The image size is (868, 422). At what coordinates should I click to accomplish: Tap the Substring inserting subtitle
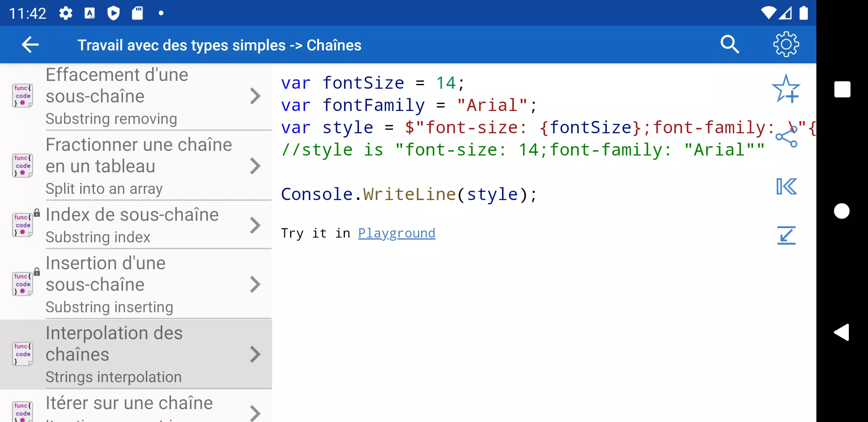[x=109, y=307]
